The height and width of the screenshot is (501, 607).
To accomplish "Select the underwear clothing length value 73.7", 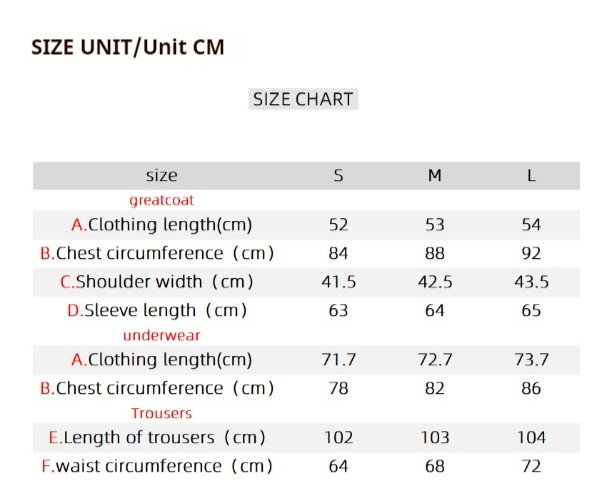I will click(x=531, y=359).
